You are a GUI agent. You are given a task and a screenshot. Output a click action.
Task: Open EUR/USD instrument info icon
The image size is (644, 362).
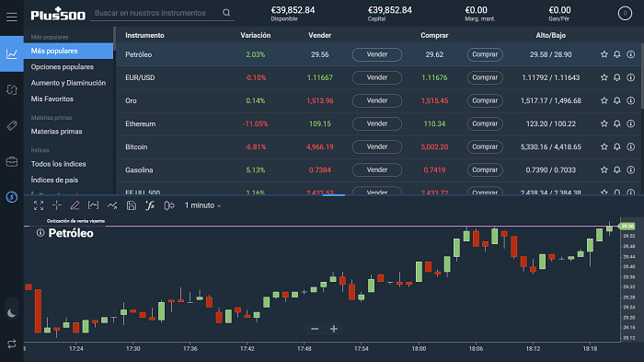pyautogui.click(x=630, y=77)
